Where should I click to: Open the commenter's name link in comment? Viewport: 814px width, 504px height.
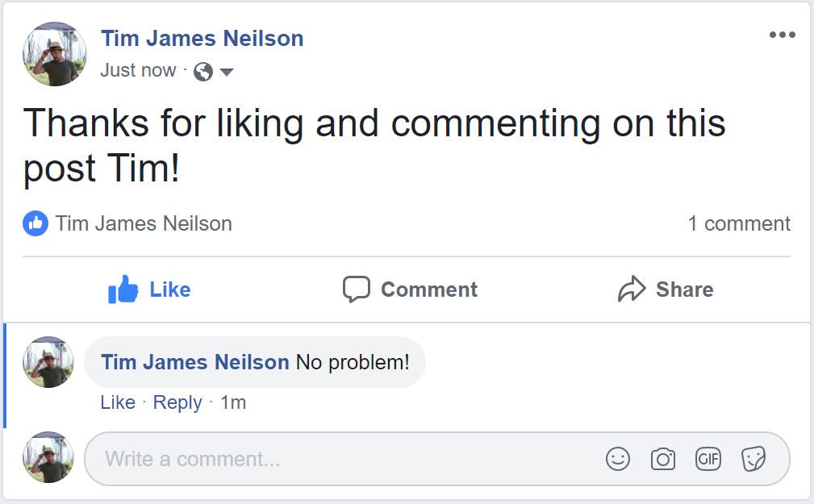tap(194, 362)
